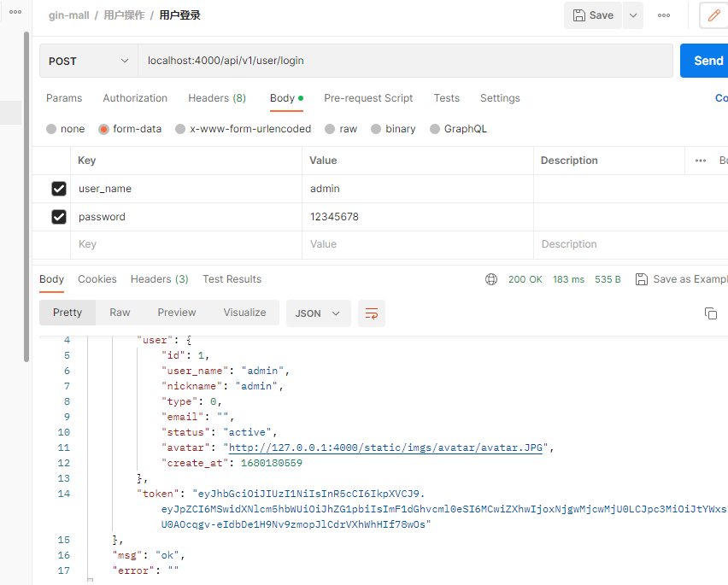Uncheck the password row checkbox
The image size is (728, 585).
59,217
